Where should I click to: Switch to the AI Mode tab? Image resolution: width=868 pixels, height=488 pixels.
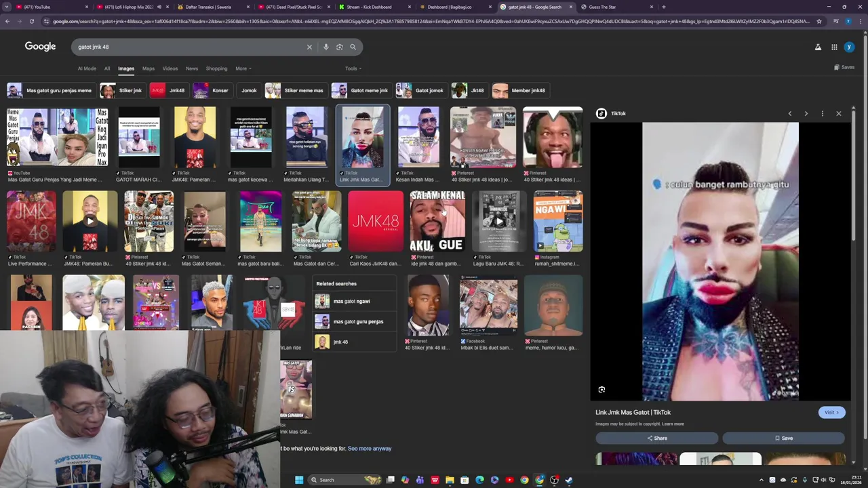point(87,68)
